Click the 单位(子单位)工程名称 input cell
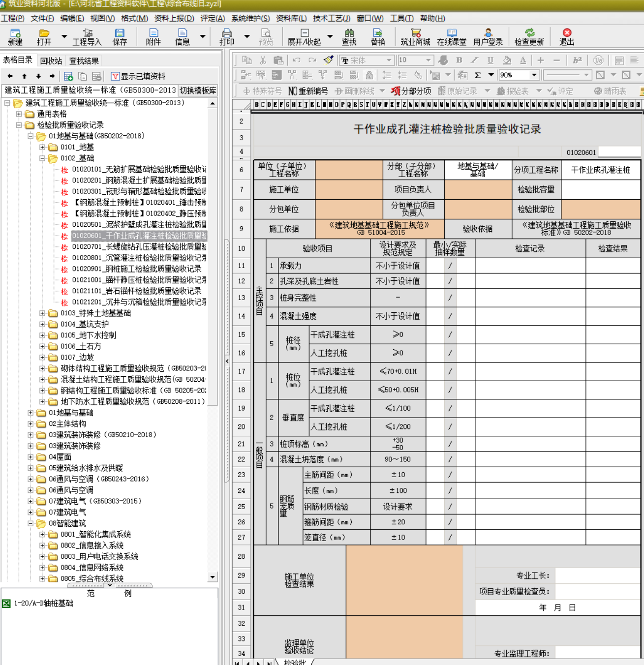The image size is (644, 665). 349,170
